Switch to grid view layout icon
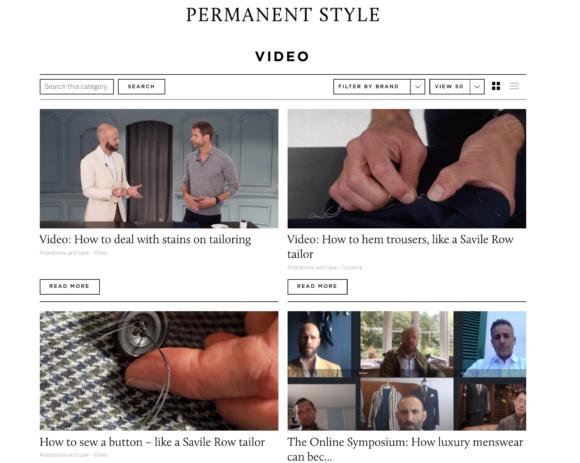The image size is (580, 463). coord(496,86)
